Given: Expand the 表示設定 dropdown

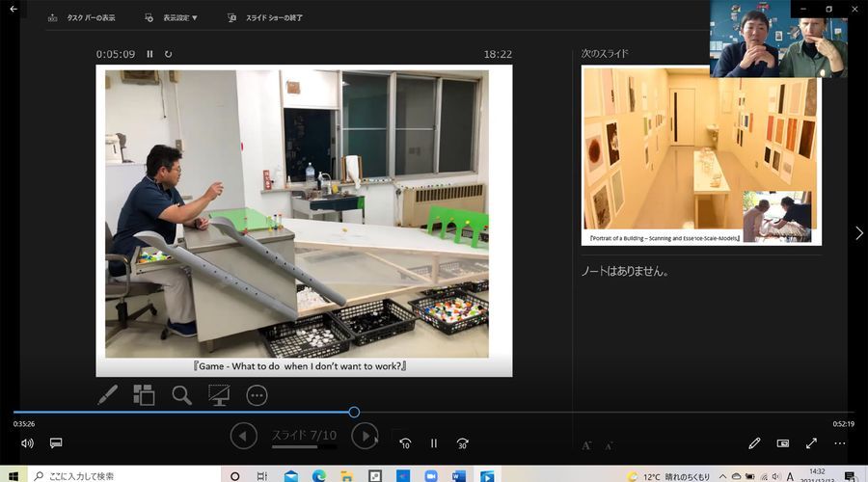Looking at the screenshot, I should (x=172, y=17).
